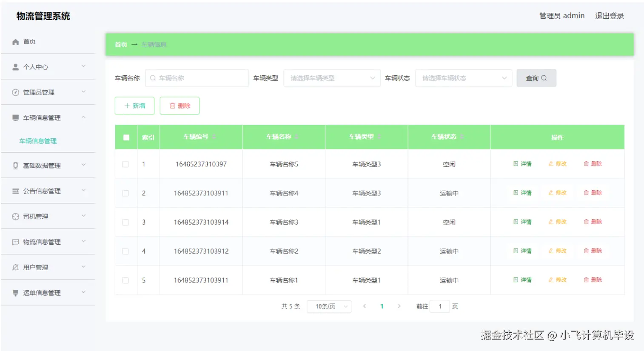
Task: Check the checkbox on row index 1
Action: pyautogui.click(x=126, y=163)
